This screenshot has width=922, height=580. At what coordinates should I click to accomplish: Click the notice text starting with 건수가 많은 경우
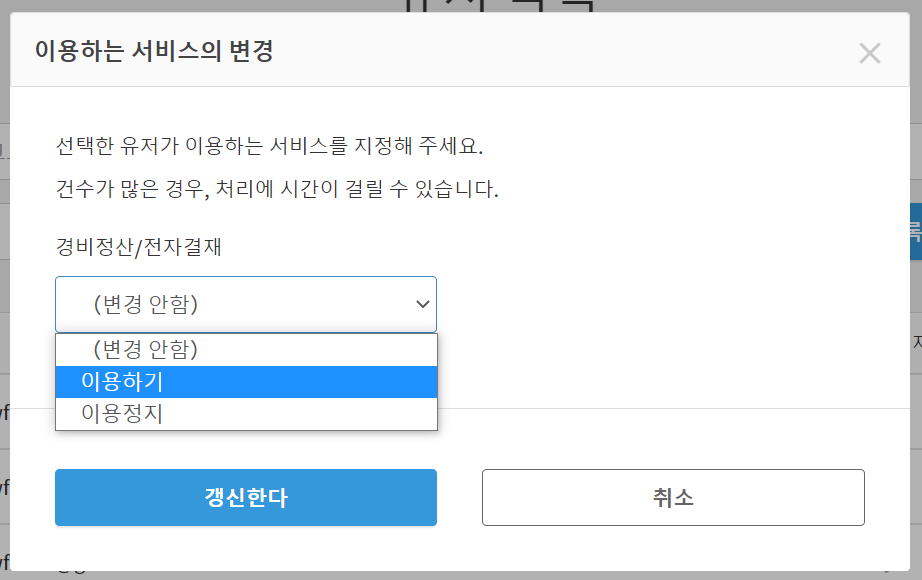[x=278, y=189]
